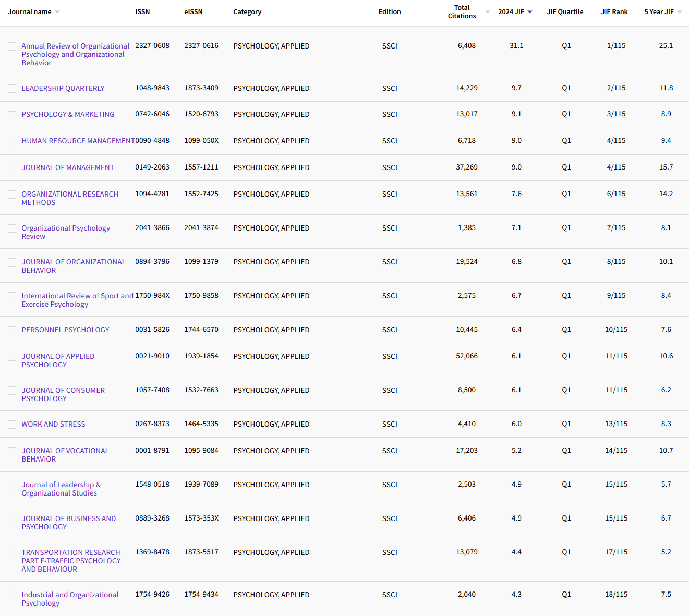Screen dimensions: 689x616
Task: Click the Category column header
Action: click(247, 12)
